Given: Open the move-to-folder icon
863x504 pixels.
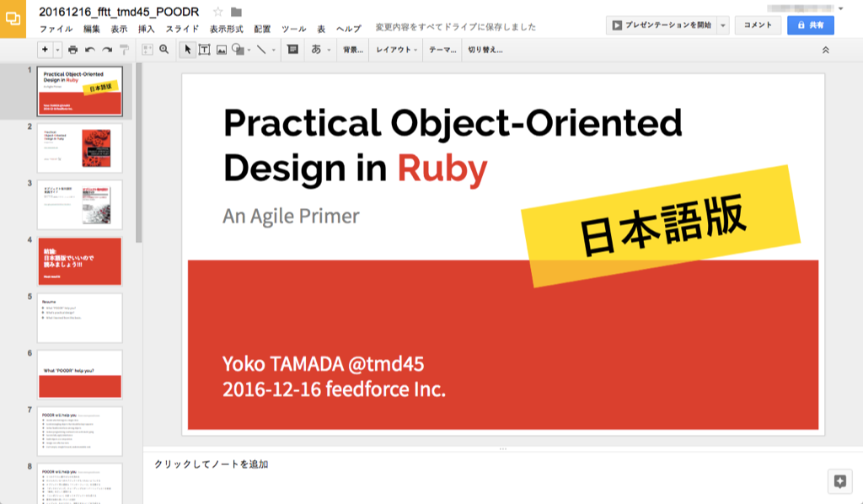Looking at the screenshot, I should tap(236, 12).
